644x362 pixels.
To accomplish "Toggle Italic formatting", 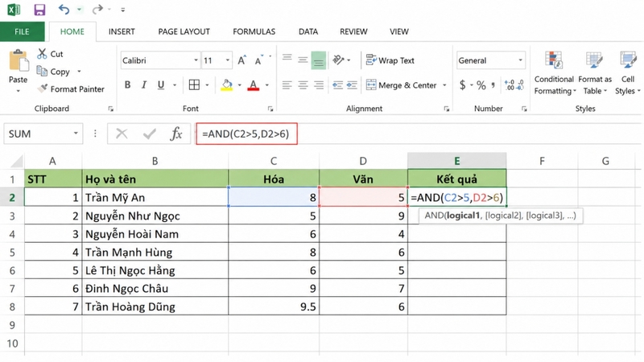I will click(144, 85).
